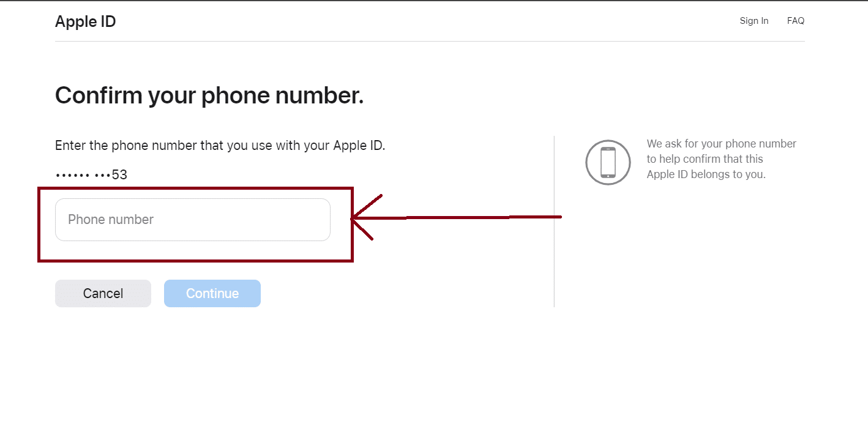The height and width of the screenshot is (429, 868).
Task: Click the horizontal line under the header
Action: point(430,42)
